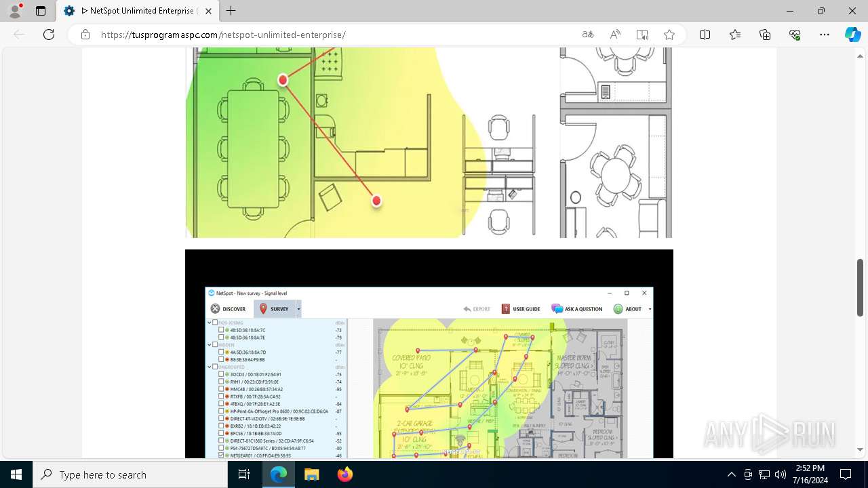Check the HP-Print-0A-Officejet Pro 8600 checkbox
This screenshot has height=488, width=868.
pyautogui.click(x=221, y=411)
